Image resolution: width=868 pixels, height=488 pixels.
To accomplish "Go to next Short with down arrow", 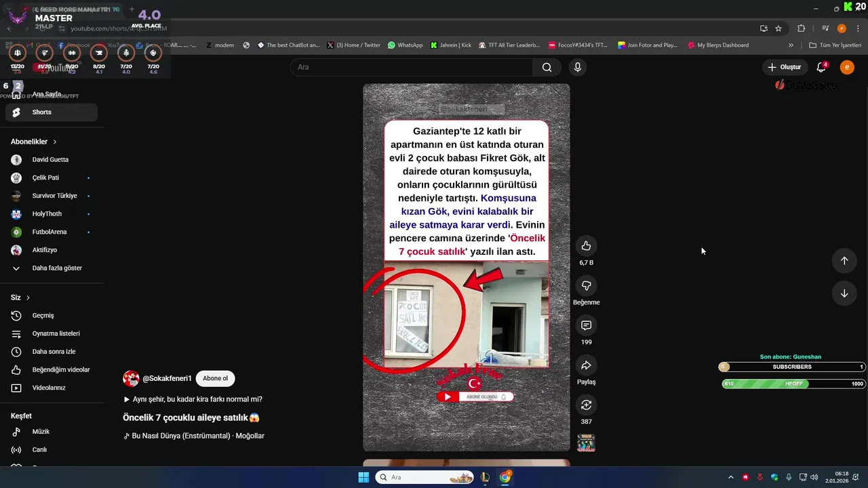I will coord(844,293).
